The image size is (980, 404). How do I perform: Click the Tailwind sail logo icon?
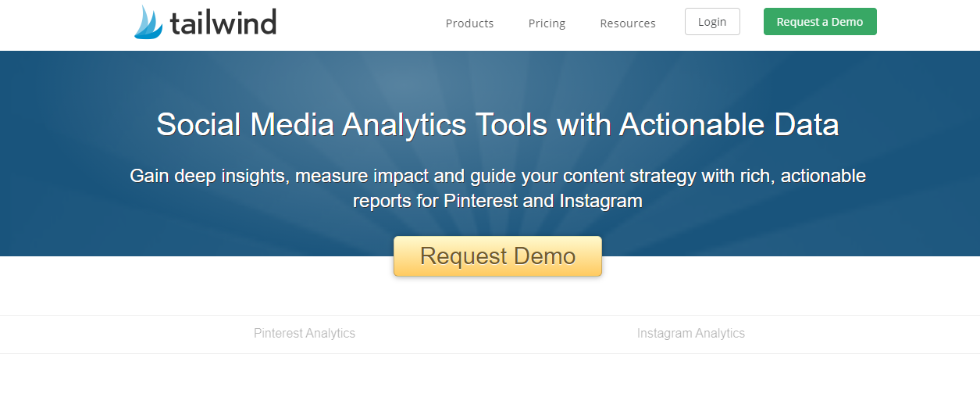click(148, 23)
